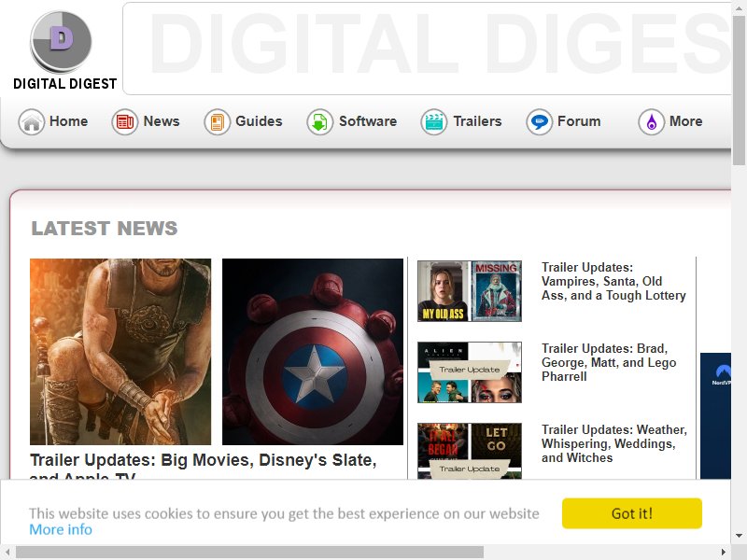Click the Guides document icon

tap(217, 122)
